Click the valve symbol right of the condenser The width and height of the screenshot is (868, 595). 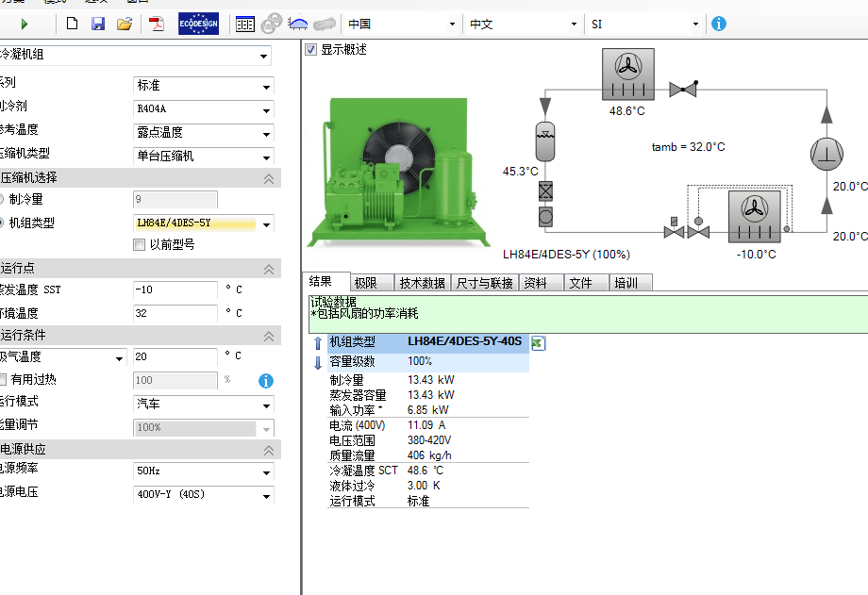tap(683, 88)
